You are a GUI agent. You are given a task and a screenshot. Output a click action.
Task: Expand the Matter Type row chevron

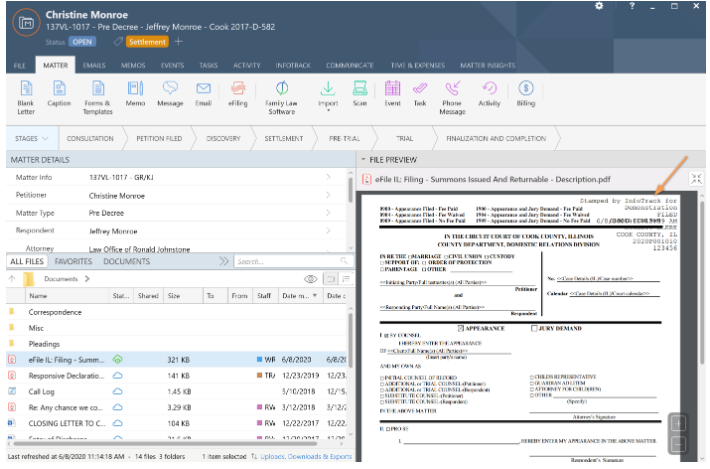pyautogui.click(x=328, y=213)
